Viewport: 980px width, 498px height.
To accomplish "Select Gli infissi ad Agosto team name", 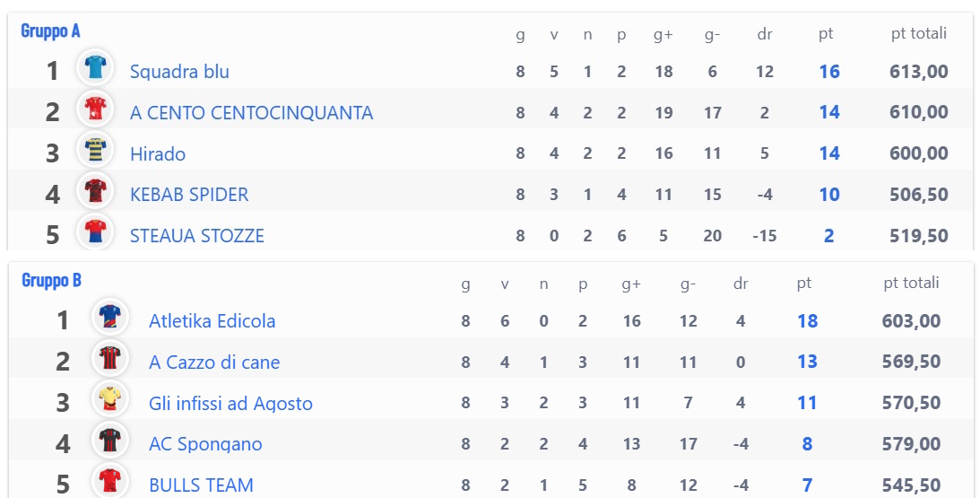I will pyautogui.click(x=230, y=404).
